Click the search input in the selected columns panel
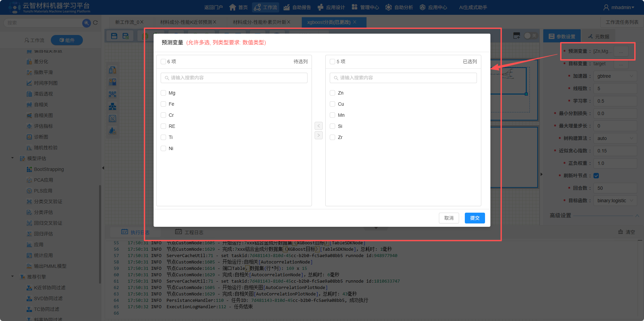644x321 pixels. pyautogui.click(x=403, y=78)
